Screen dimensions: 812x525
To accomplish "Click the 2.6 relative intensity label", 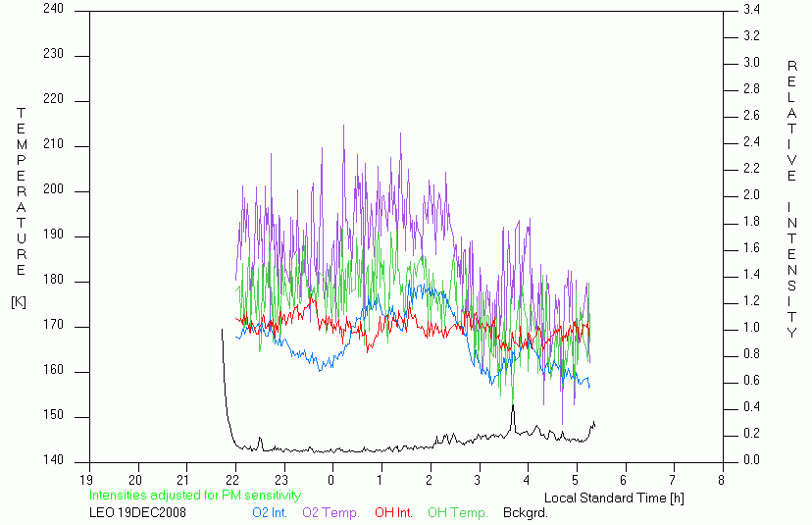I will pos(751,116).
